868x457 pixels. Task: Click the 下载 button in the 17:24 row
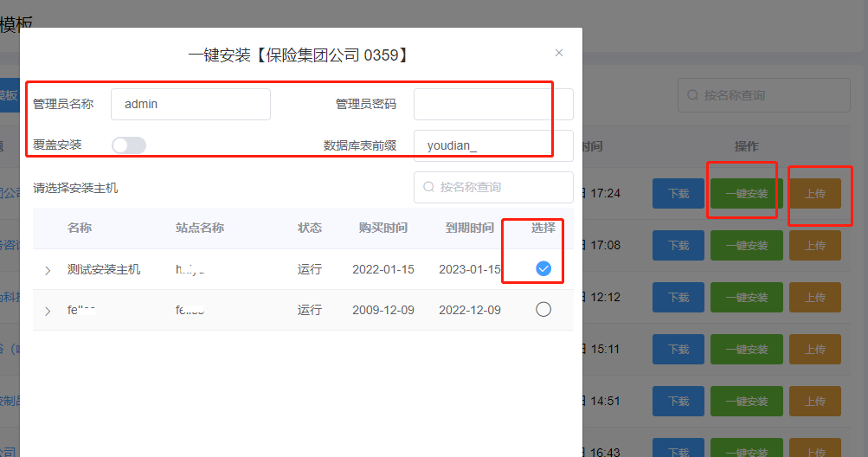[678, 194]
